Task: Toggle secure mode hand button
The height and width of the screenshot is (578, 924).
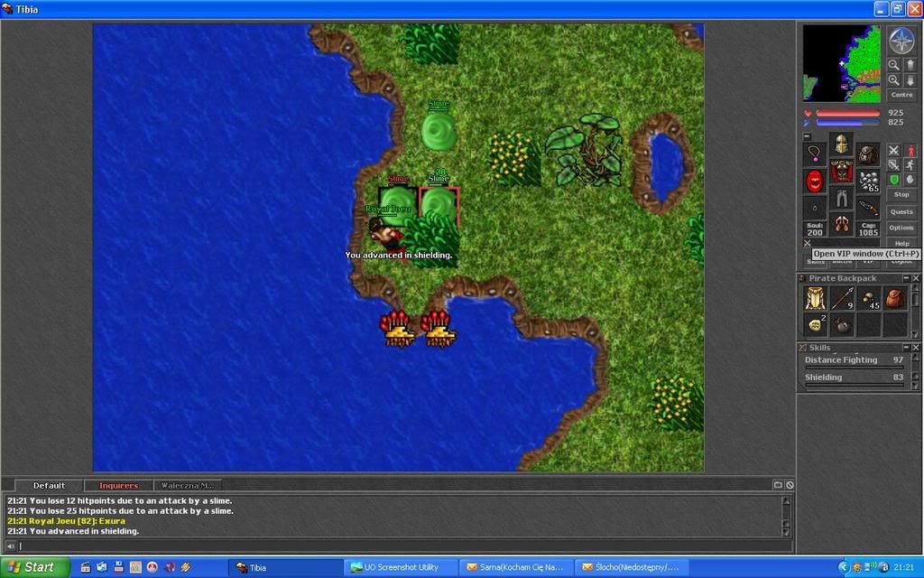Action: tap(910, 180)
